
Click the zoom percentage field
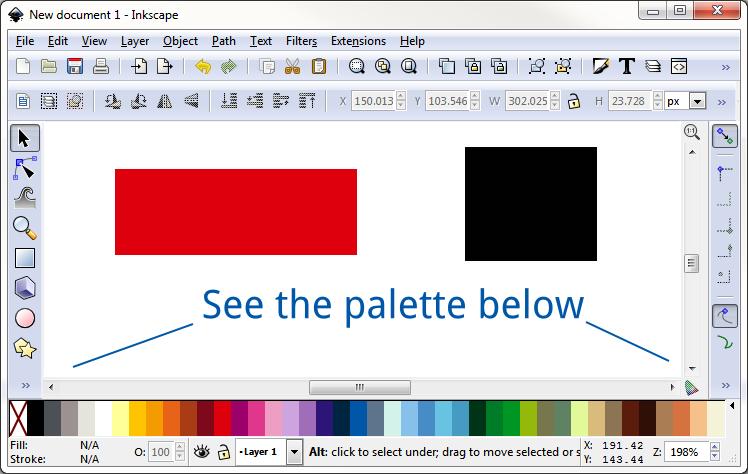coord(686,452)
